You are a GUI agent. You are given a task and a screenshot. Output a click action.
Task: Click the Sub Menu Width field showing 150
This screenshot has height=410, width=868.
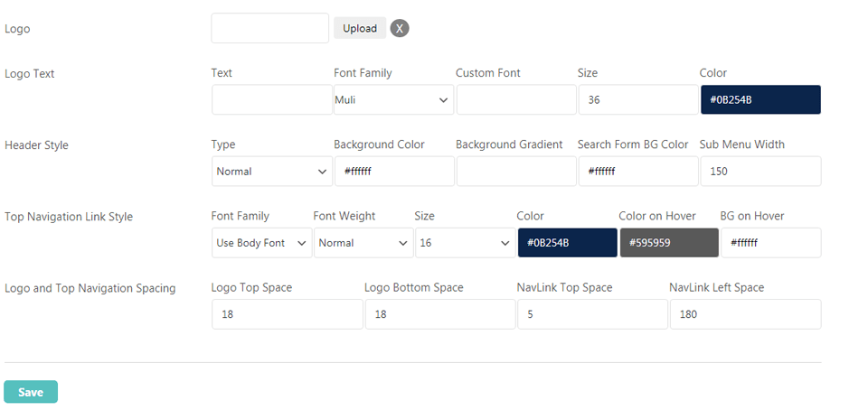(760, 172)
